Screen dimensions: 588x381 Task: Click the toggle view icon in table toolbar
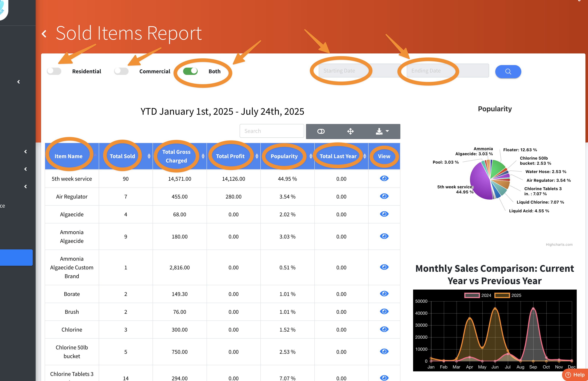[321, 131]
